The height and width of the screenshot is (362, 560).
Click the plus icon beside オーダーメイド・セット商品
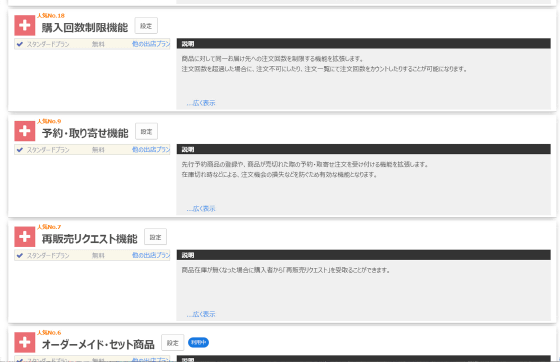(25, 342)
